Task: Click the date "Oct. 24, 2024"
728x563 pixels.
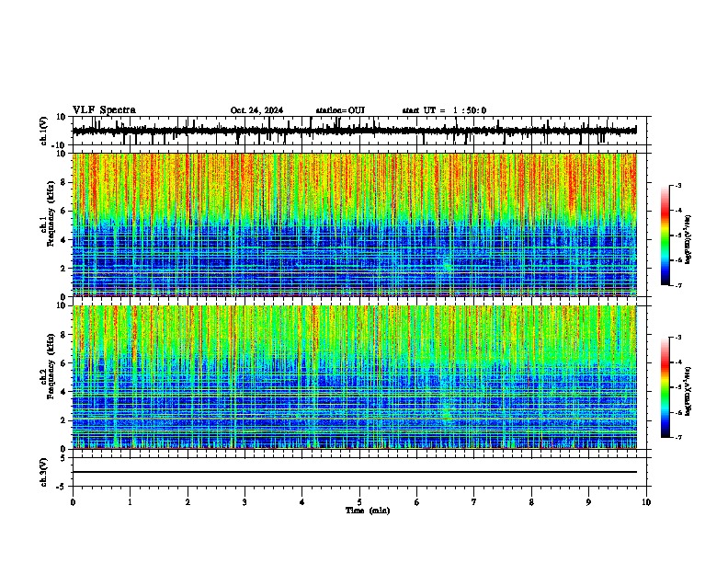Action: click(256, 110)
